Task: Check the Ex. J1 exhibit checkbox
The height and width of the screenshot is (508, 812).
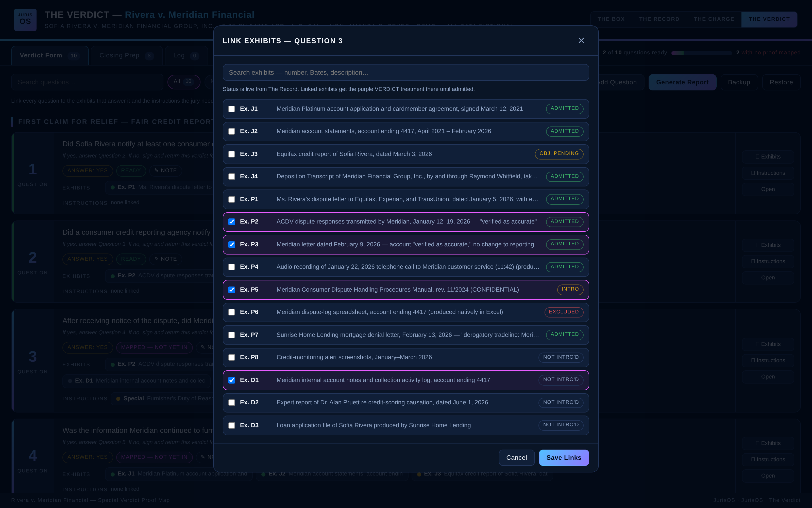Action: (x=231, y=109)
